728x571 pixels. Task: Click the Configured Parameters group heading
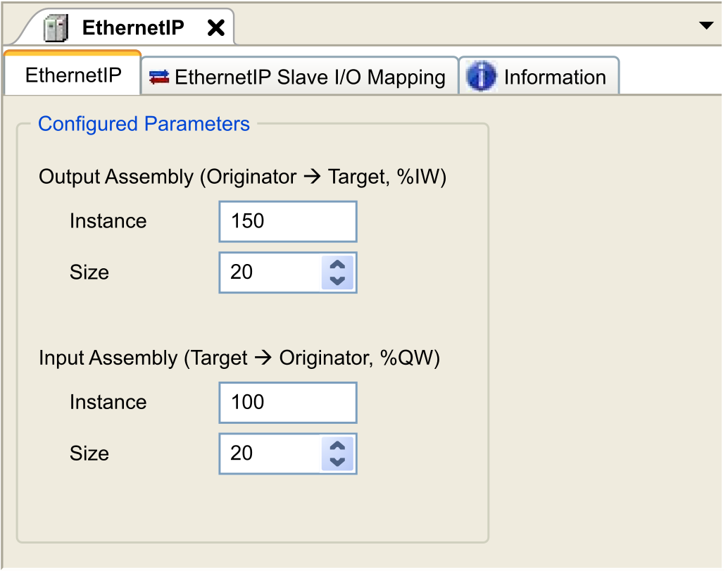[x=144, y=124]
